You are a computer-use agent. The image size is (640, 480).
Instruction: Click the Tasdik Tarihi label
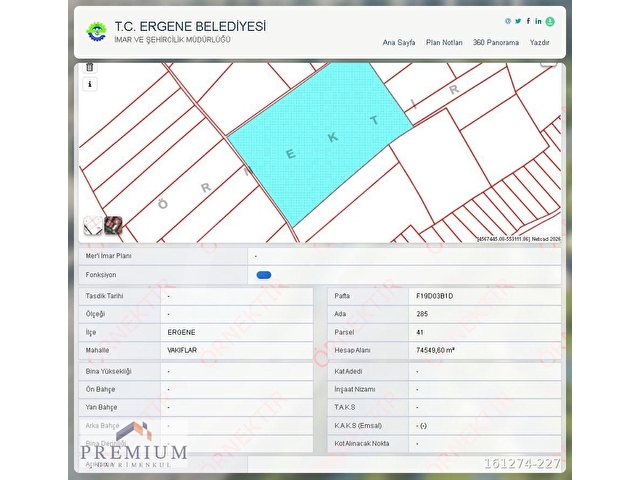104,296
